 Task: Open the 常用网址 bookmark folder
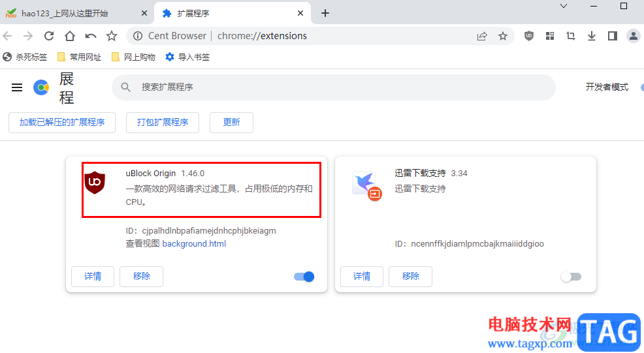click(x=79, y=57)
